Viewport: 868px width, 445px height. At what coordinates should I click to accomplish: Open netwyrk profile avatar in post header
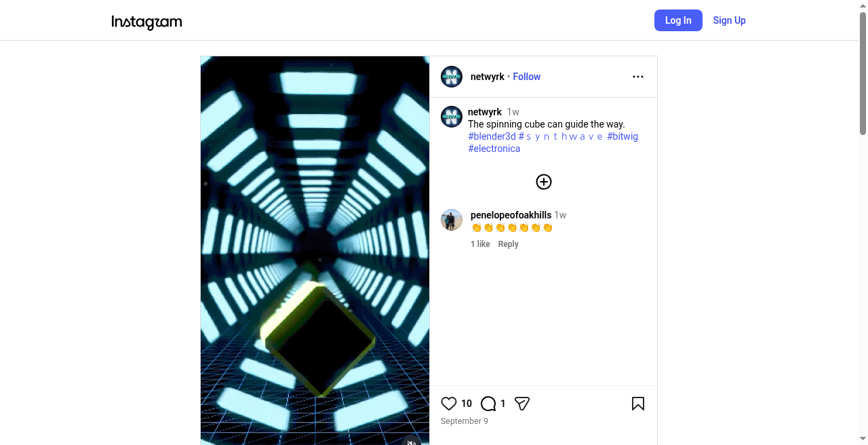coord(452,77)
